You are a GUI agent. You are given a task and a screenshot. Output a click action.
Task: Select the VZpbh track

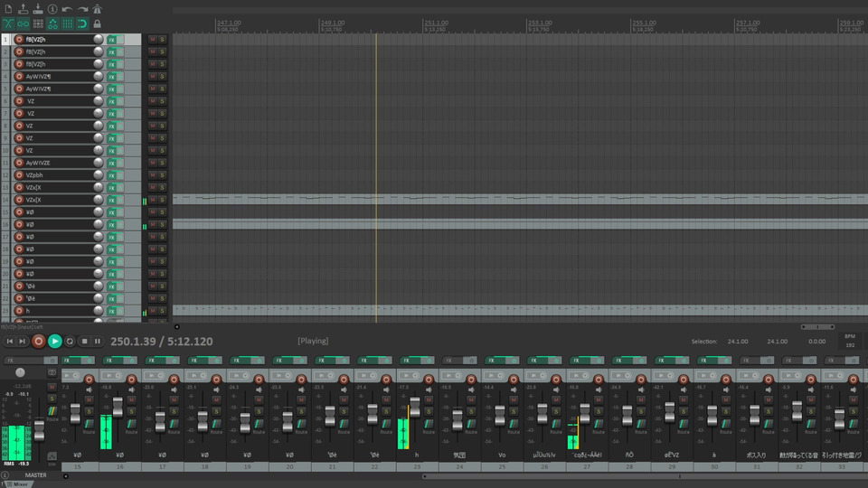(x=60, y=174)
